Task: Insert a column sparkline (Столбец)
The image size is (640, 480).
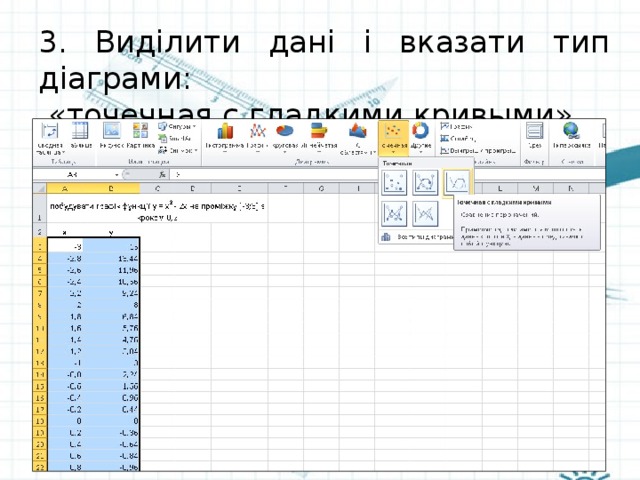Action: (x=458, y=138)
